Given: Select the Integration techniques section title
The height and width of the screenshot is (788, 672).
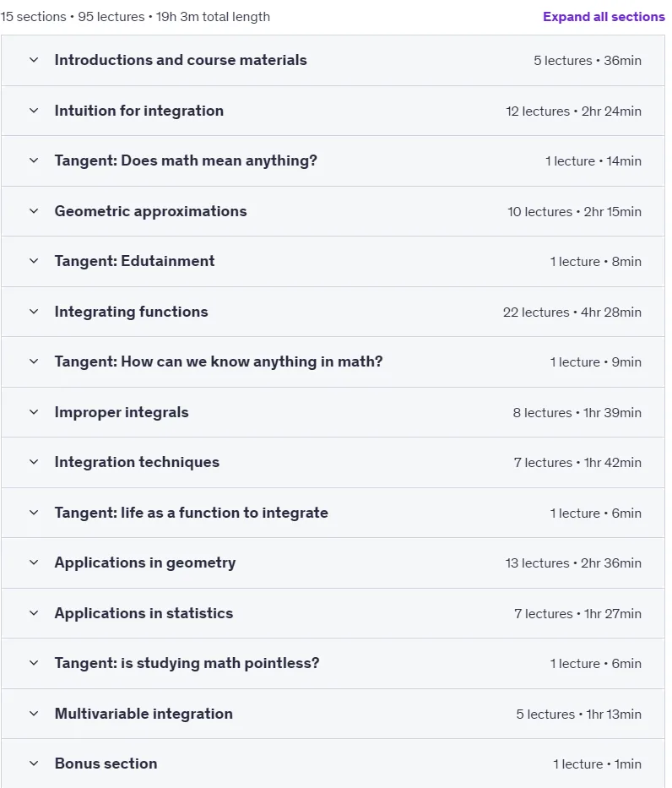Looking at the screenshot, I should (x=137, y=462).
